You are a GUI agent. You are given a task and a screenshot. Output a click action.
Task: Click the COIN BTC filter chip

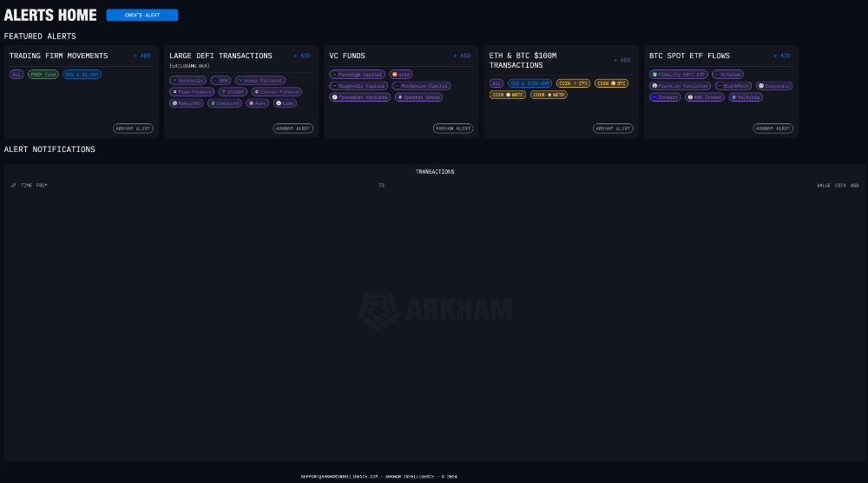611,83
